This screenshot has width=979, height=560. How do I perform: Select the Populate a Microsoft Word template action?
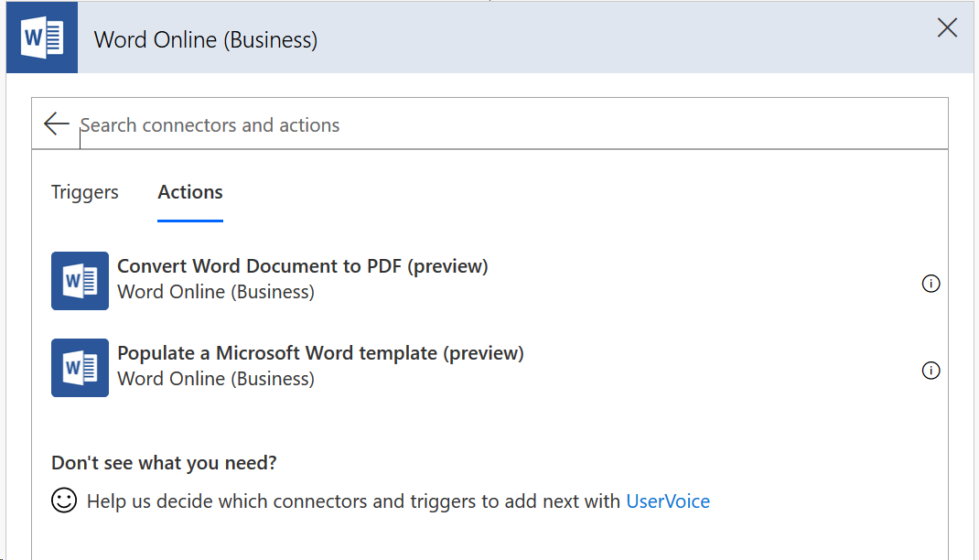point(320,352)
